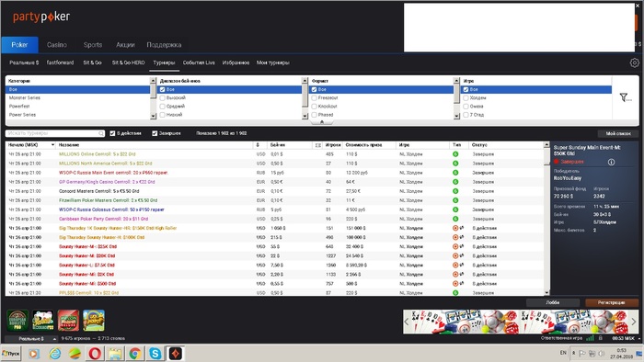Launch the European Roulette Pro game icon
644x362 pixels.
pyautogui.click(x=17, y=321)
